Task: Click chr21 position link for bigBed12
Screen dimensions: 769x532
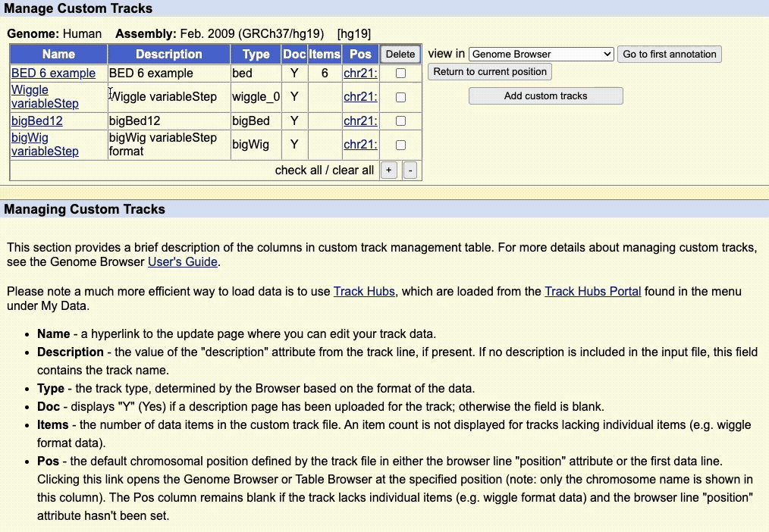Action: [360, 121]
